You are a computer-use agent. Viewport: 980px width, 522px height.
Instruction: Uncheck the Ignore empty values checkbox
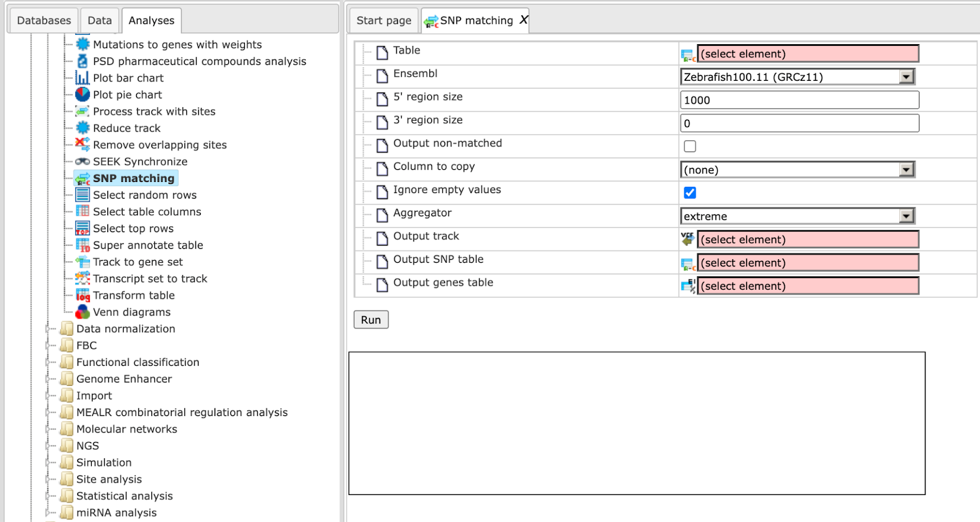click(690, 193)
